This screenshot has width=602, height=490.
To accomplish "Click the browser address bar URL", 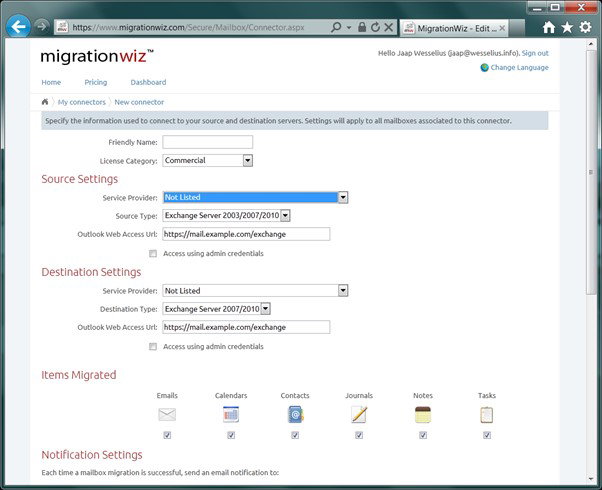I will click(188, 28).
